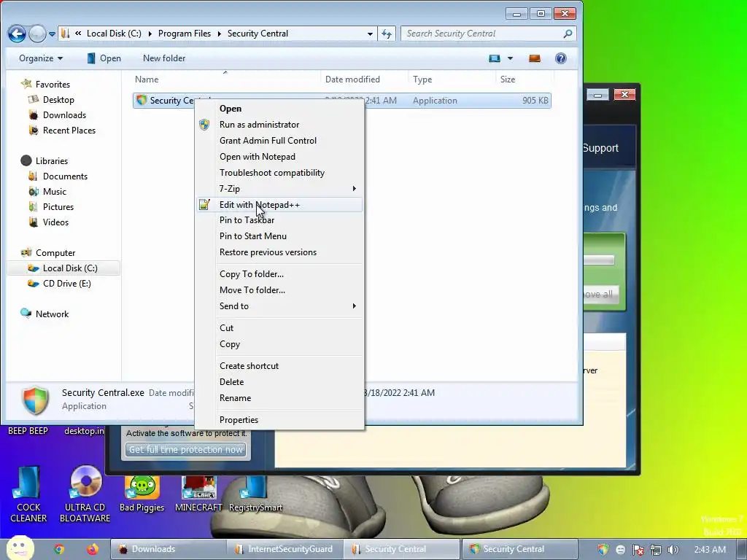Screen dimensions: 747x560
Task: Click the Search Security Central field
Action: tap(488, 34)
